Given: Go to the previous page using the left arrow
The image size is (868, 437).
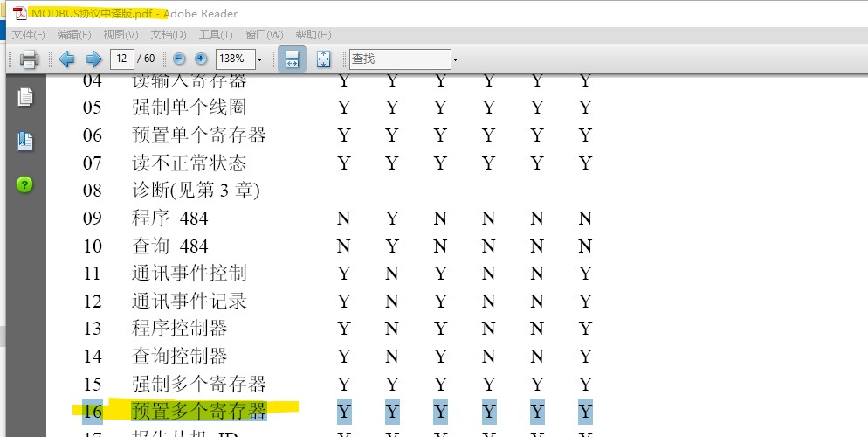Looking at the screenshot, I should tap(67, 59).
